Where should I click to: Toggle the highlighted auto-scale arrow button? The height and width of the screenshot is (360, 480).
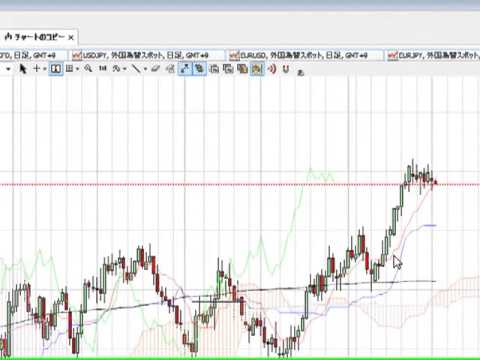click(x=184, y=69)
